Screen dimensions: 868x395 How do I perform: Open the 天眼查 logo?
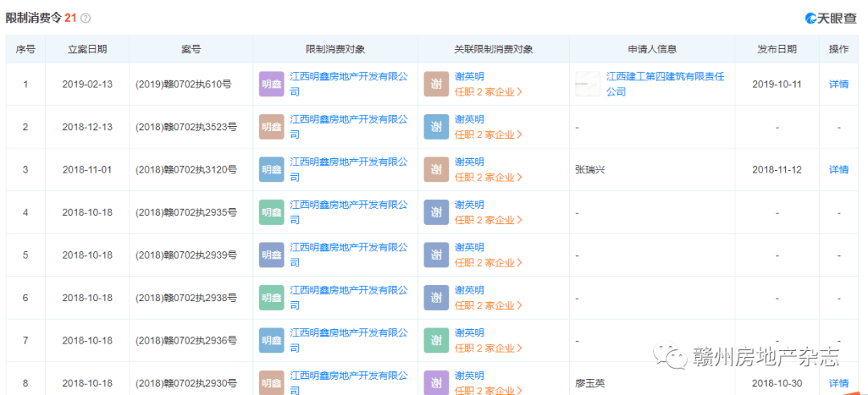[x=831, y=18]
